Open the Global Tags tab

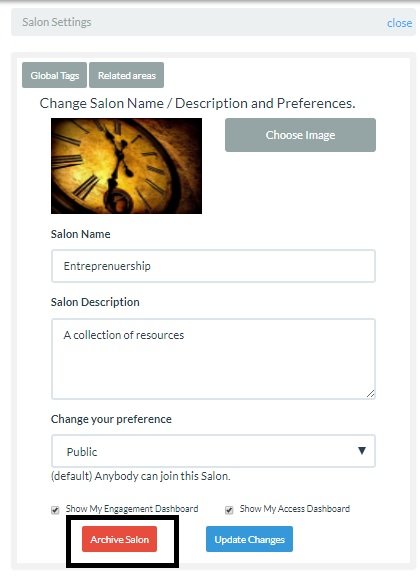(x=54, y=75)
